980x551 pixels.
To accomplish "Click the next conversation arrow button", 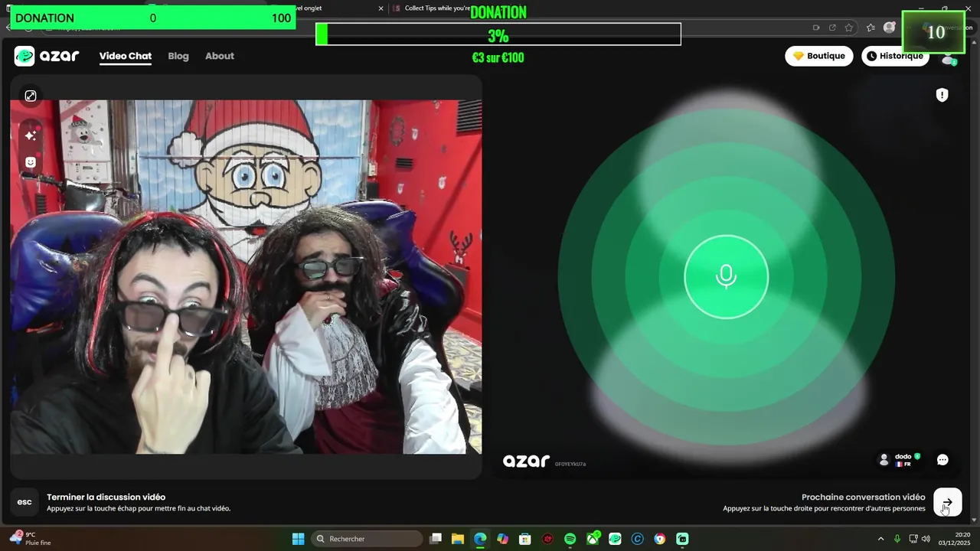I will (948, 503).
